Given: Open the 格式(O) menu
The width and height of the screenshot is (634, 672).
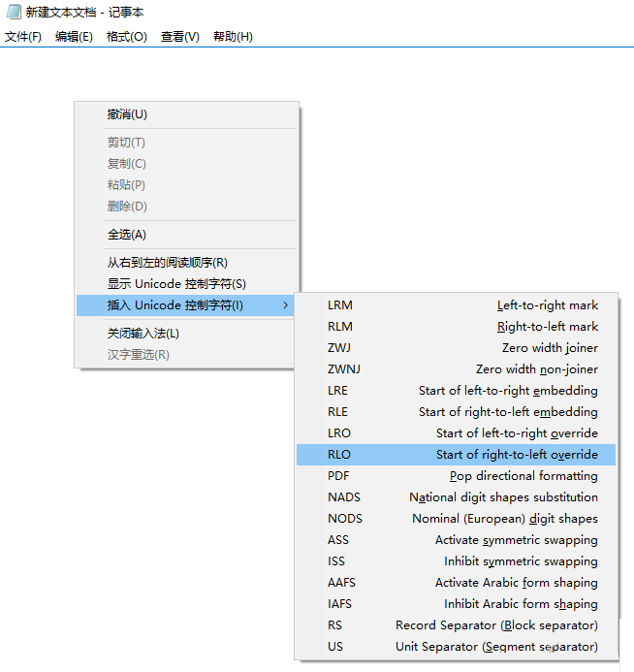Looking at the screenshot, I should tap(127, 37).
